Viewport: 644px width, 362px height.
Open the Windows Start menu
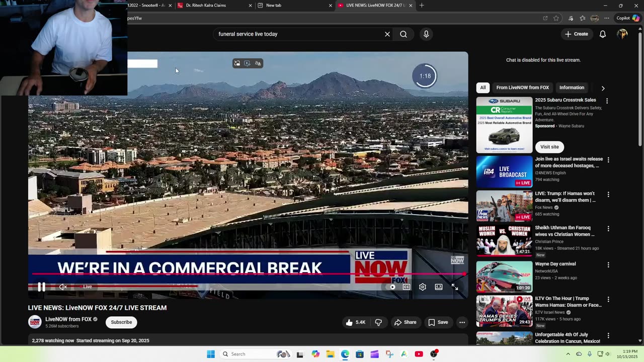(x=211, y=354)
